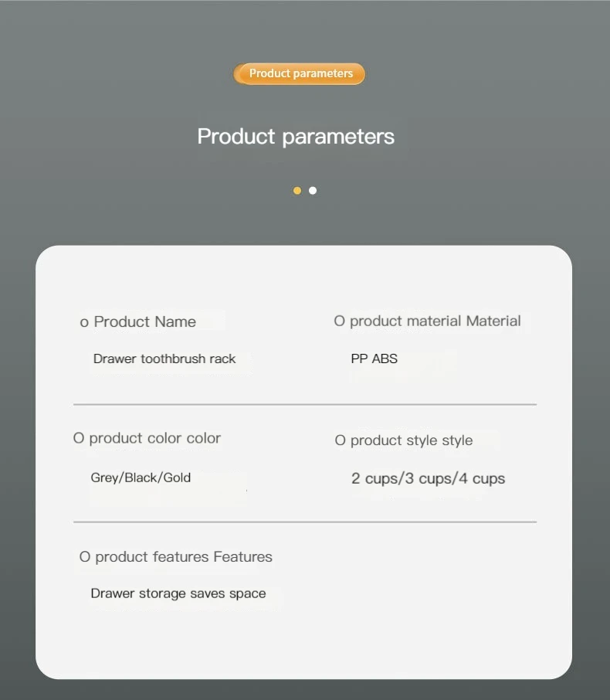Select the Drawer storage saves space text
This screenshot has height=700, width=610.
coord(178,594)
